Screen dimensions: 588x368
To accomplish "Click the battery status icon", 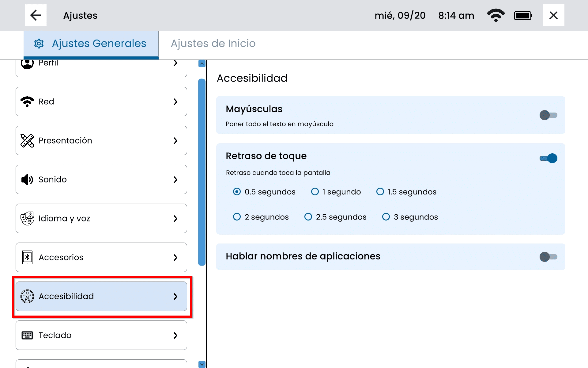I will (523, 15).
